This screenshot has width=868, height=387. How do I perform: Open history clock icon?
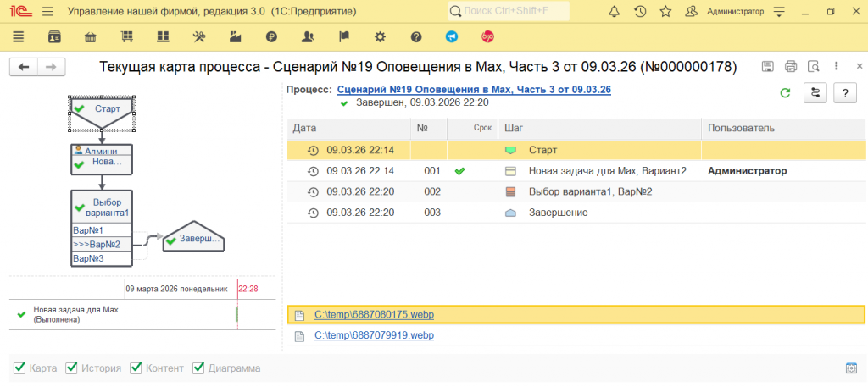point(641,11)
